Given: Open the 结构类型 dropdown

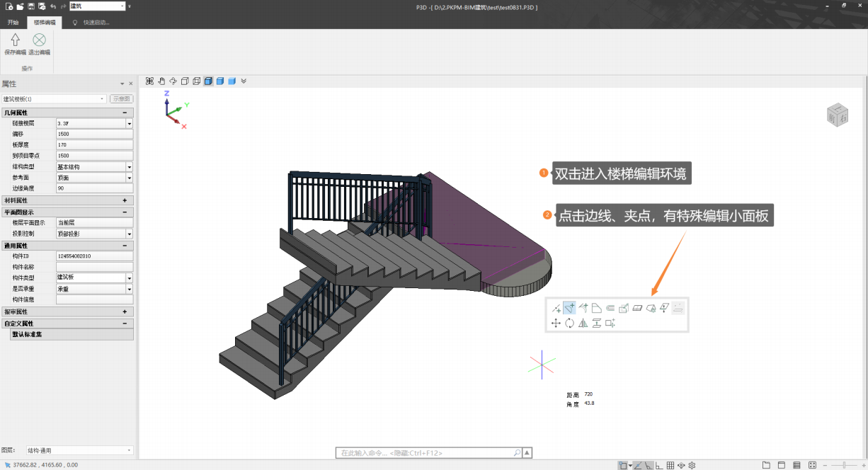Looking at the screenshot, I should tap(129, 167).
